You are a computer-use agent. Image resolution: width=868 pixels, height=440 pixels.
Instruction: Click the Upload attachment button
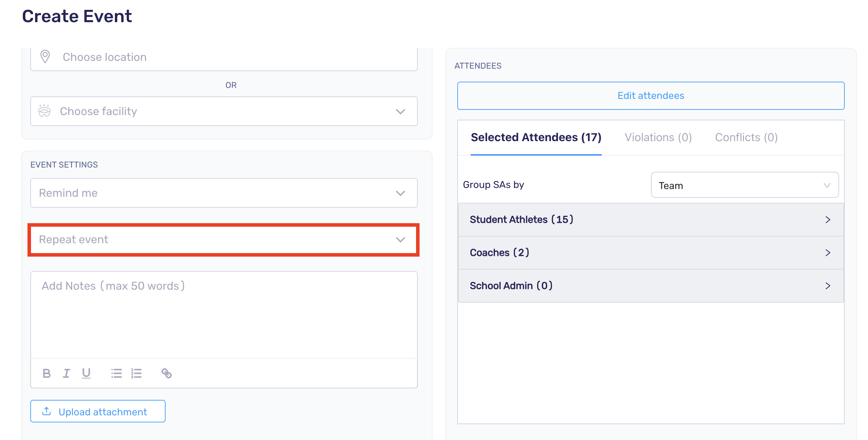(98, 411)
